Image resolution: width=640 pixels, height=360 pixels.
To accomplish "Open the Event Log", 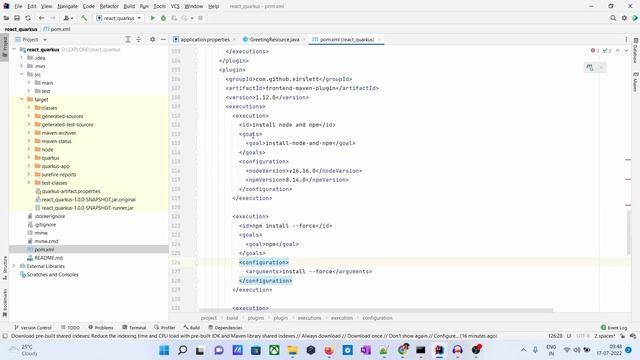I will (614, 328).
